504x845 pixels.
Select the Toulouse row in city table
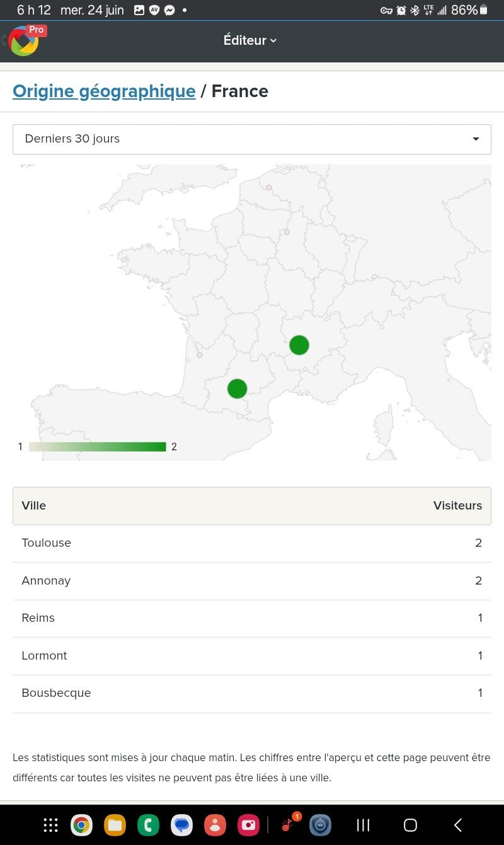(x=252, y=543)
